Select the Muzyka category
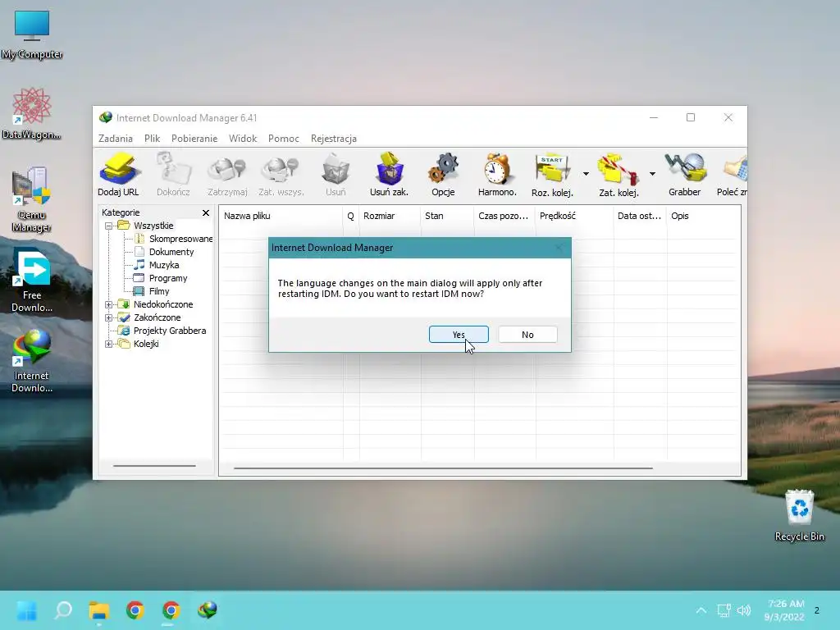This screenshot has height=630, width=840. 157,265
